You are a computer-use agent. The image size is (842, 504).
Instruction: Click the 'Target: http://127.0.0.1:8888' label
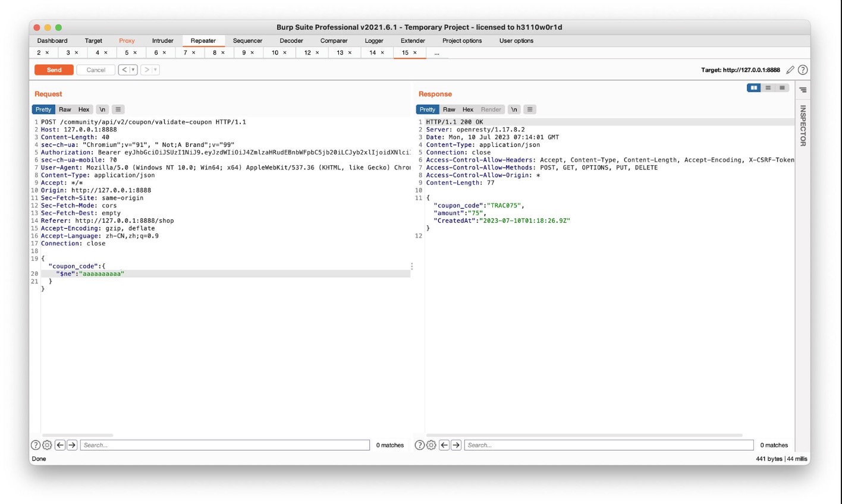click(x=740, y=70)
